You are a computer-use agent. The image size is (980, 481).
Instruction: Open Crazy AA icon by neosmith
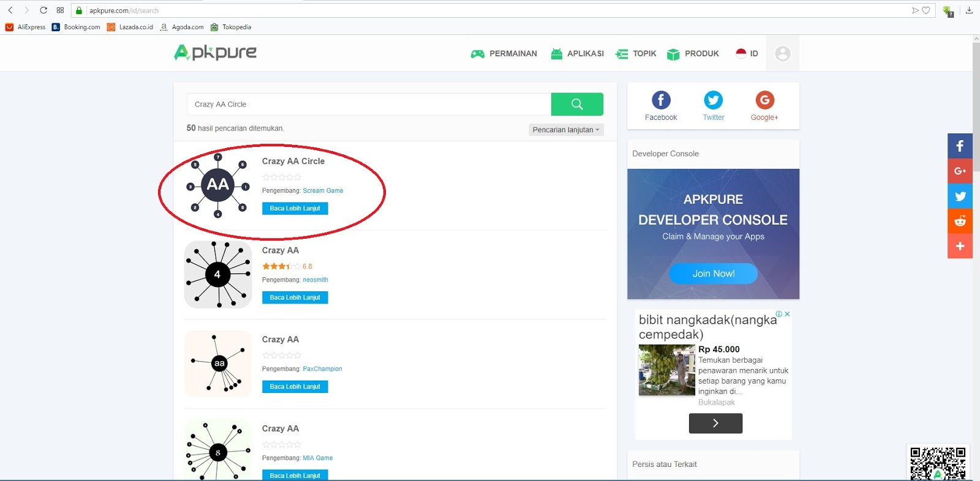218,274
